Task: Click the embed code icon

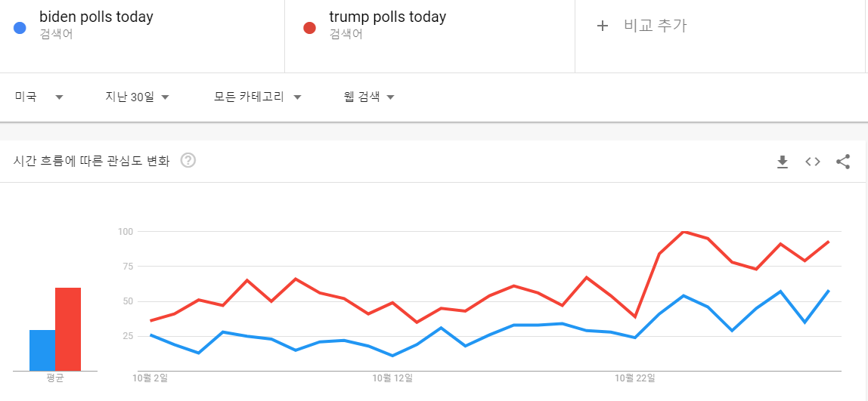Action: [x=813, y=162]
